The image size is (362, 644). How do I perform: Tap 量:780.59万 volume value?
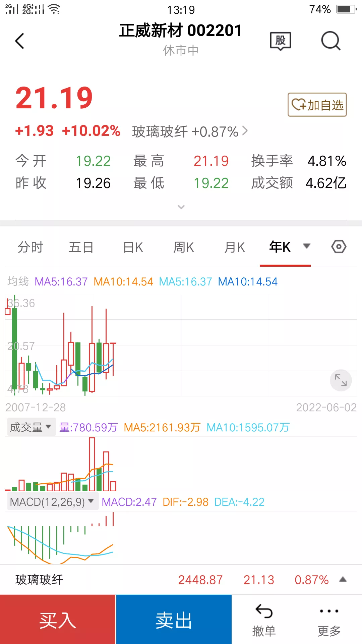(88, 427)
